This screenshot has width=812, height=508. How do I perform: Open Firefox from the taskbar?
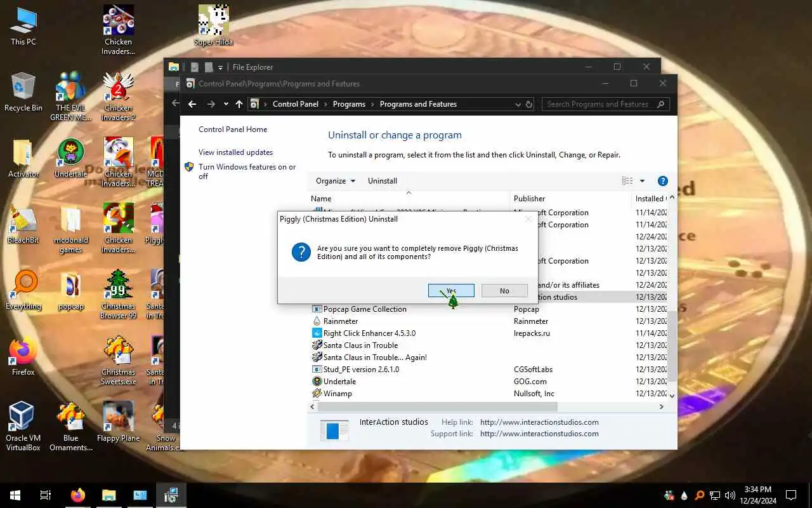click(78, 495)
